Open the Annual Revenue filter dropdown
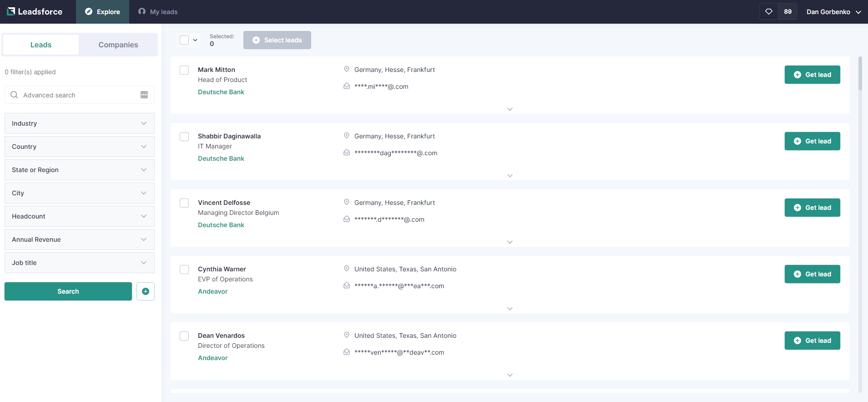Image resolution: width=868 pixels, height=402 pixels. pos(80,239)
